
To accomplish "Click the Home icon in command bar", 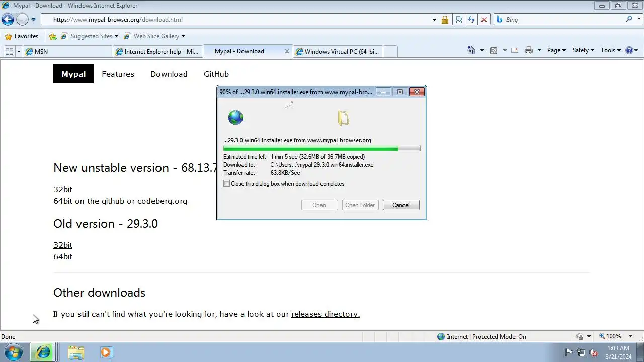I will pos(471,50).
